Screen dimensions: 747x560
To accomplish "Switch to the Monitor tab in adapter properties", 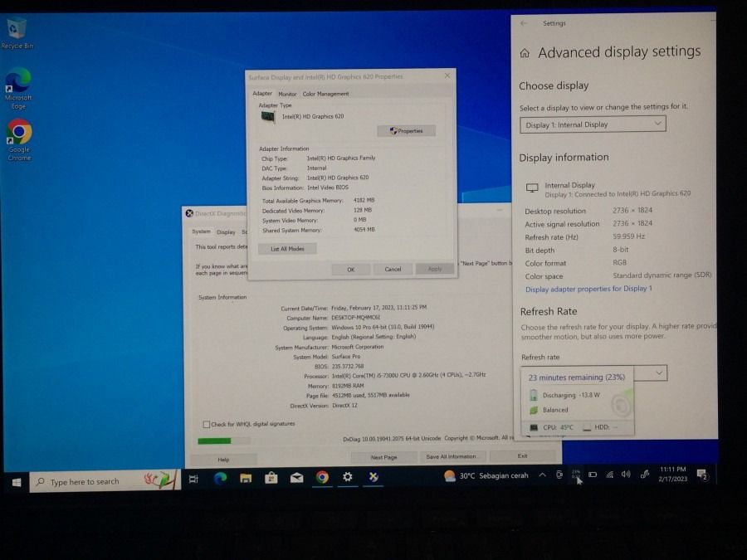I will 286,93.
